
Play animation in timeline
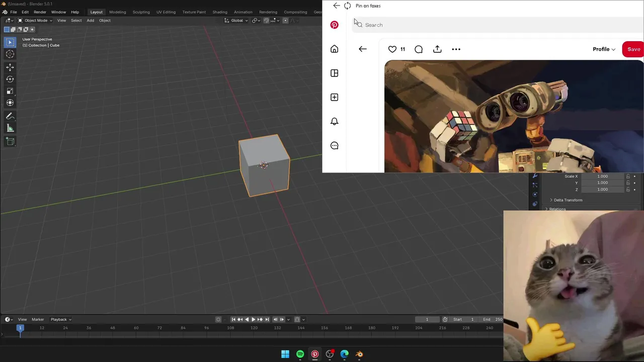pos(254,319)
